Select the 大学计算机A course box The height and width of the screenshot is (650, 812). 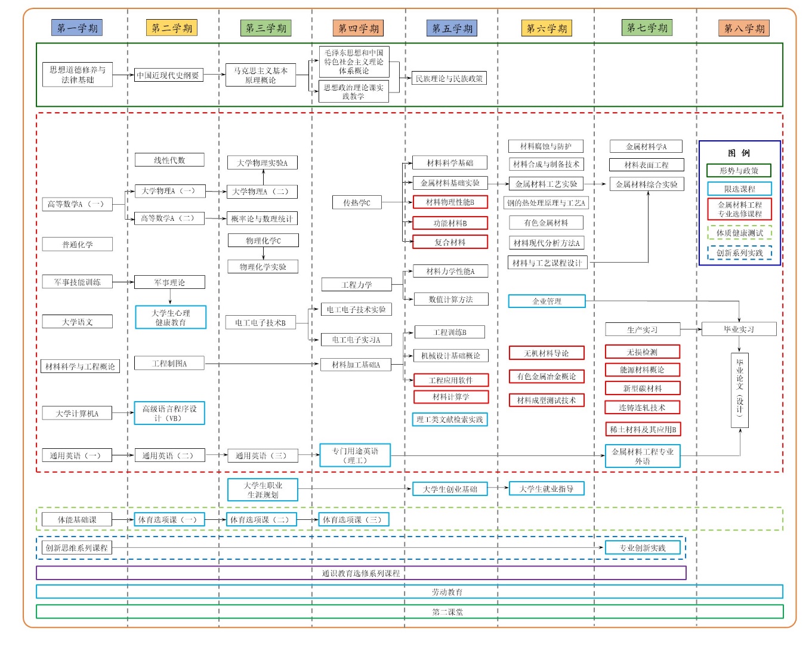pos(77,413)
